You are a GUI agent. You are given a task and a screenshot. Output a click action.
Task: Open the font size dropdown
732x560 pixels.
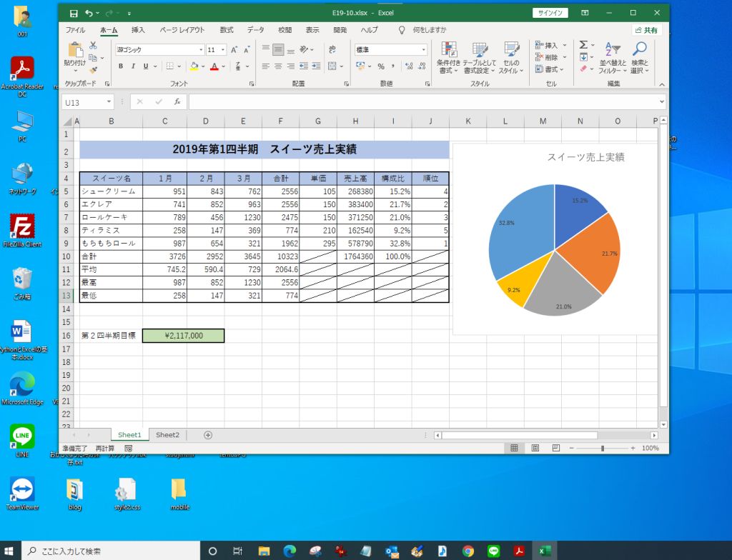click(223, 49)
